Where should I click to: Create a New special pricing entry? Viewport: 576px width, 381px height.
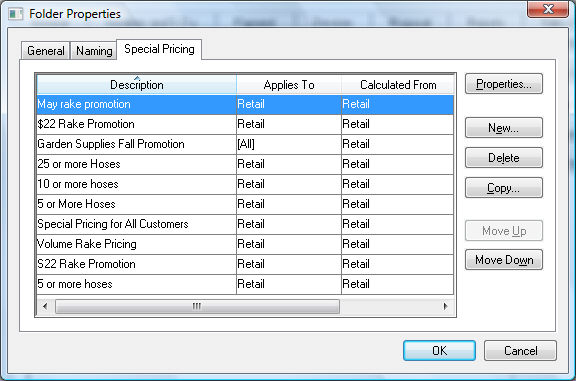pyautogui.click(x=504, y=128)
